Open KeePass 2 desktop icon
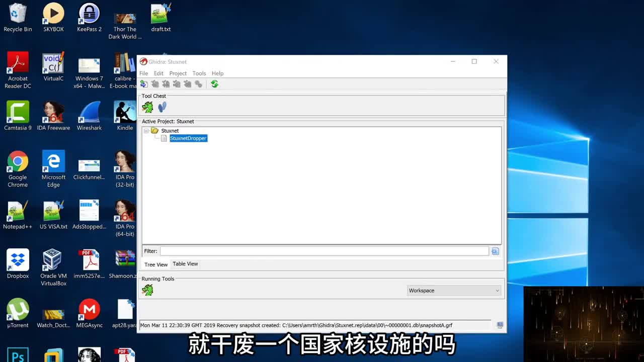 [89, 18]
